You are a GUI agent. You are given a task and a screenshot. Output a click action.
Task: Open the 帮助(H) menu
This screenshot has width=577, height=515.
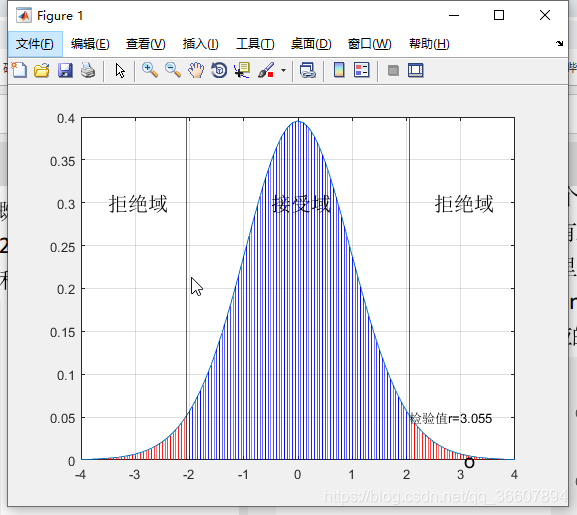[429, 44]
